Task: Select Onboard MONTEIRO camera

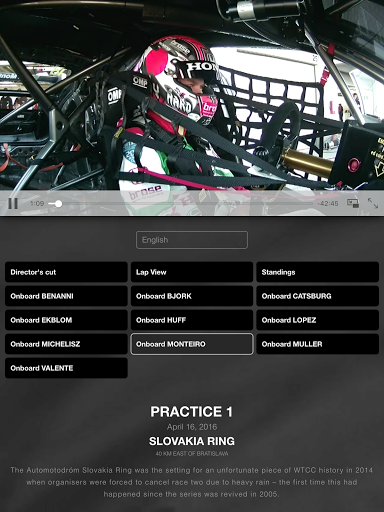Action: [192, 344]
